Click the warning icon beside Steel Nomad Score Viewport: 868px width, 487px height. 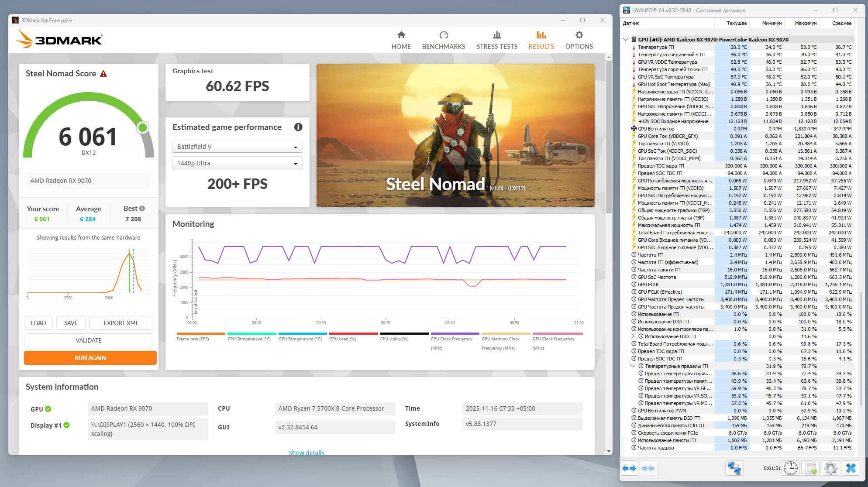103,74
